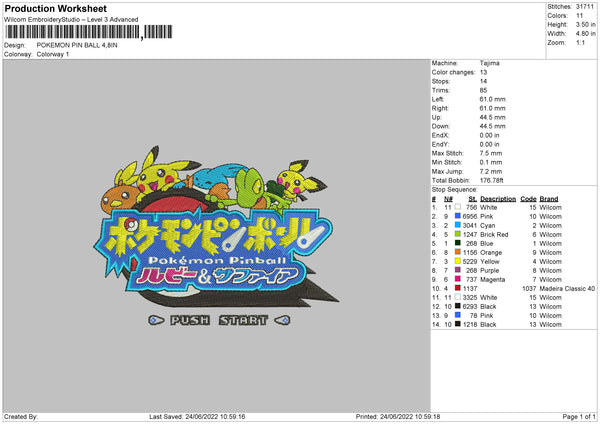Click the 'Stop Sequence:' heading
This screenshot has height=424, width=600.
point(455,189)
